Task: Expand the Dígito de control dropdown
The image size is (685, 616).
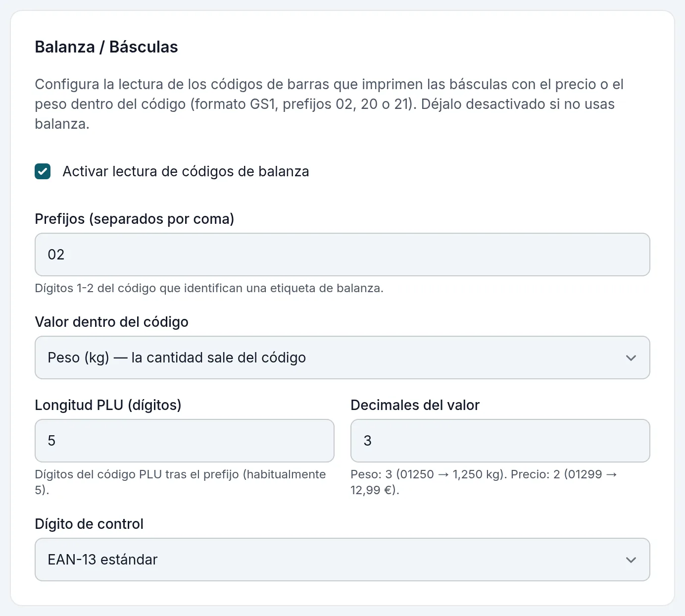Action: tap(342, 560)
